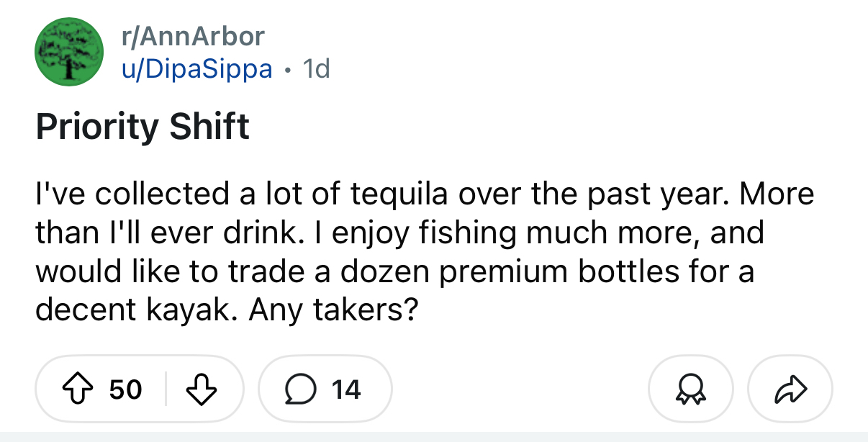Viewport: 868px width, 442px height.
Task: Downvote the Priority Shift post
Action: pyautogui.click(x=202, y=389)
